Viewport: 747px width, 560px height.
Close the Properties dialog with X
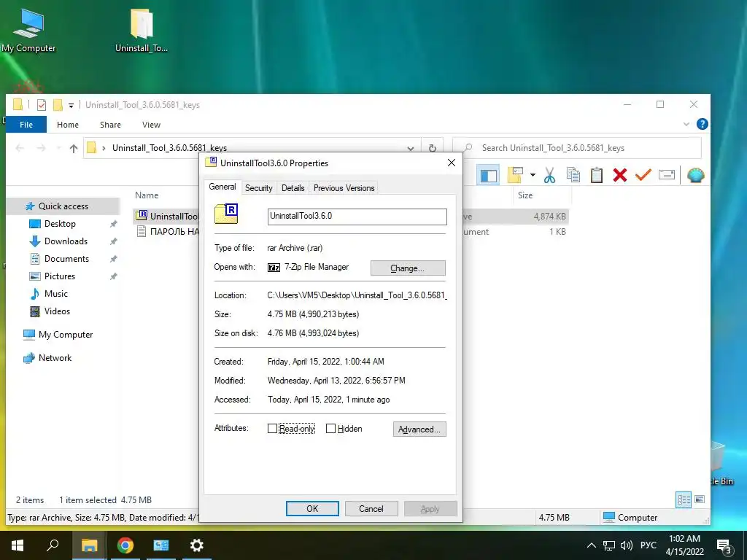[x=451, y=163]
